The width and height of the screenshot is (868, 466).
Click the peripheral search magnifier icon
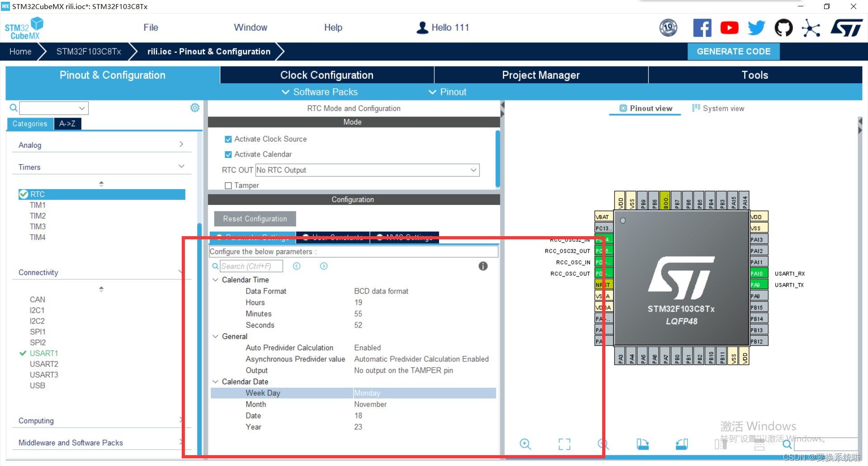[14, 108]
